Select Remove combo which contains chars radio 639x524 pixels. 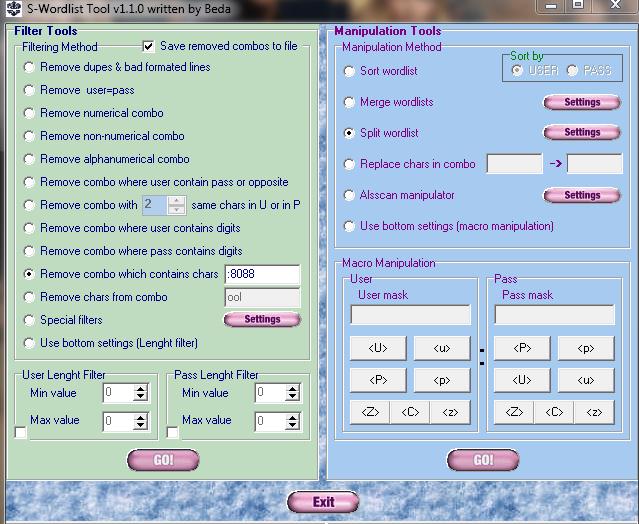pyautogui.click(x=29, y=274)
